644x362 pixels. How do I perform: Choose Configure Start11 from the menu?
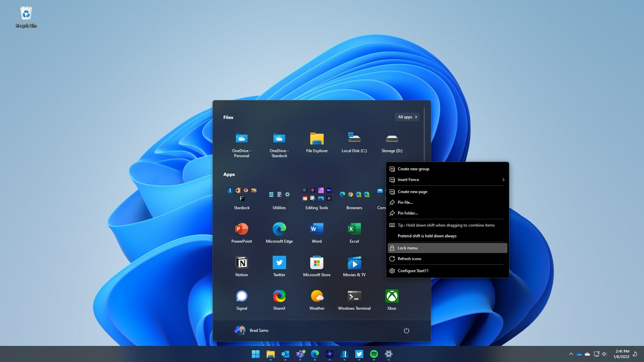(413, 271)
